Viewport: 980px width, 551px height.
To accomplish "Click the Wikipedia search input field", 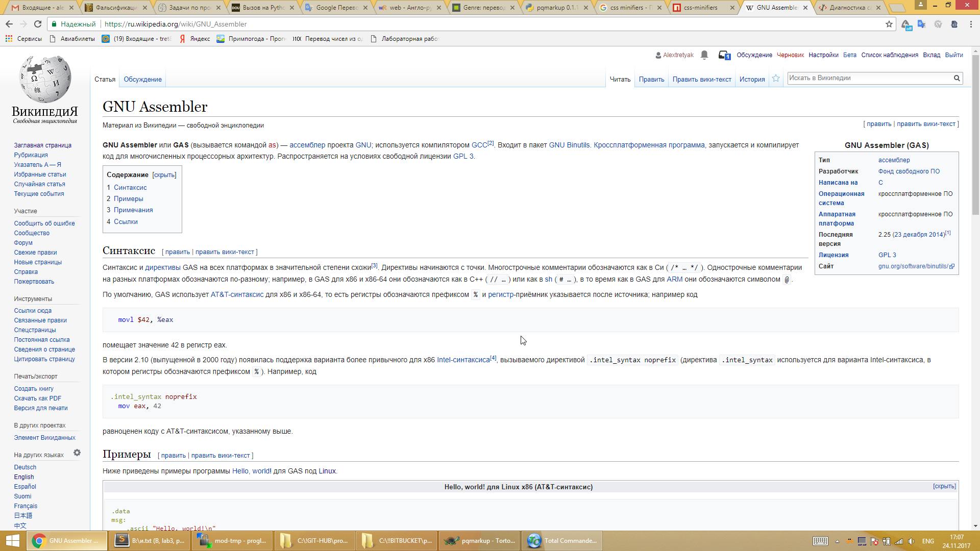I will (x=869, y=78).
